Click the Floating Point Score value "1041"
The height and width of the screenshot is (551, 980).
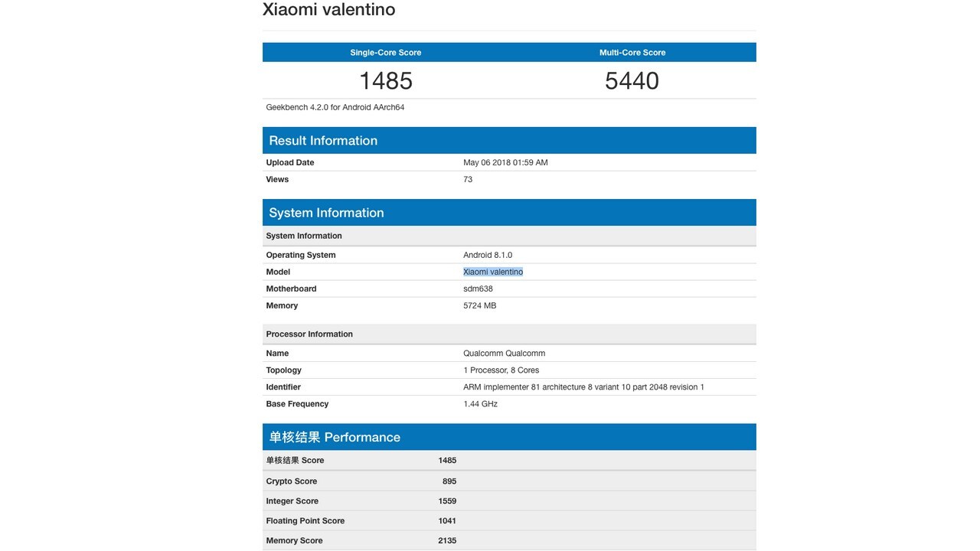tap(447, 521)
